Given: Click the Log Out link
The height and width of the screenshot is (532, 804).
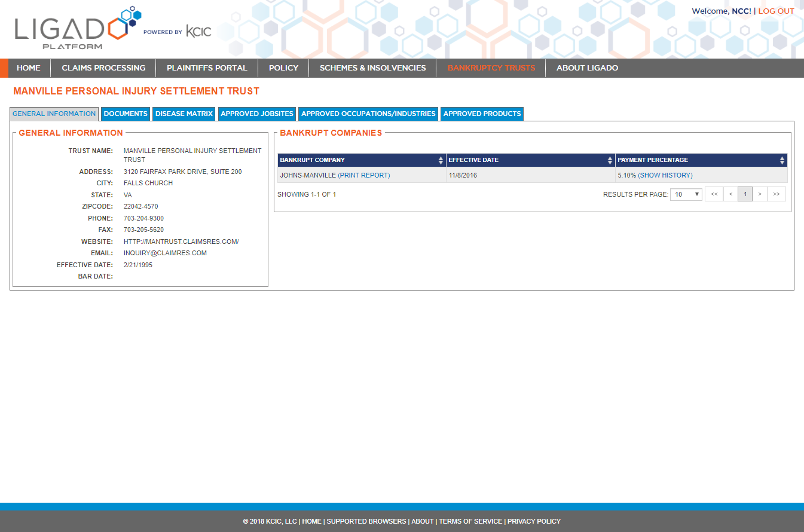Looking at the screenshot, I should (x=777, y=11).
